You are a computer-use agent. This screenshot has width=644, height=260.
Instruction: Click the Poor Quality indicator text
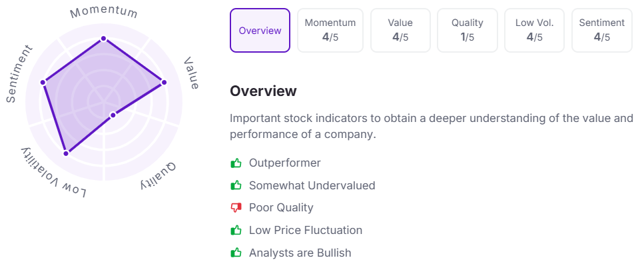[x=281, y=208]
